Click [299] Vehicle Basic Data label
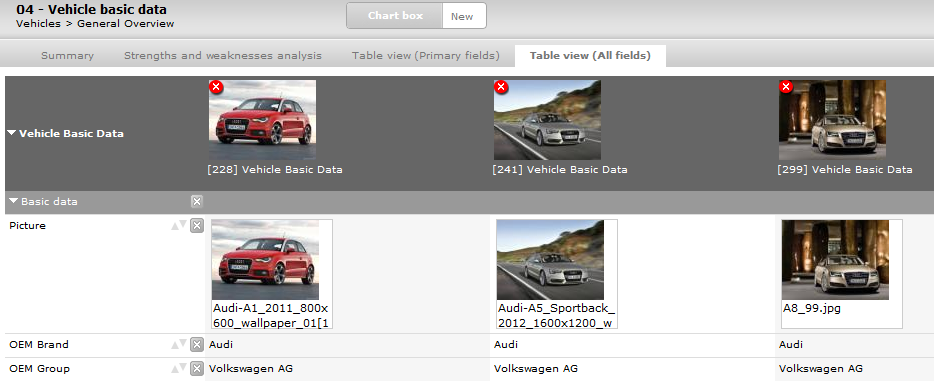 point(845,170)
